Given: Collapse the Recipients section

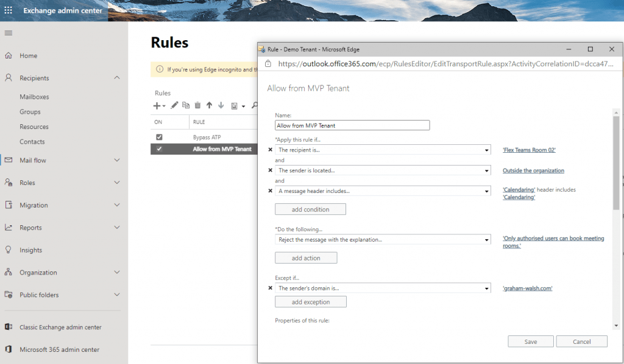Looking at the screenshot, I should point(117,77).
